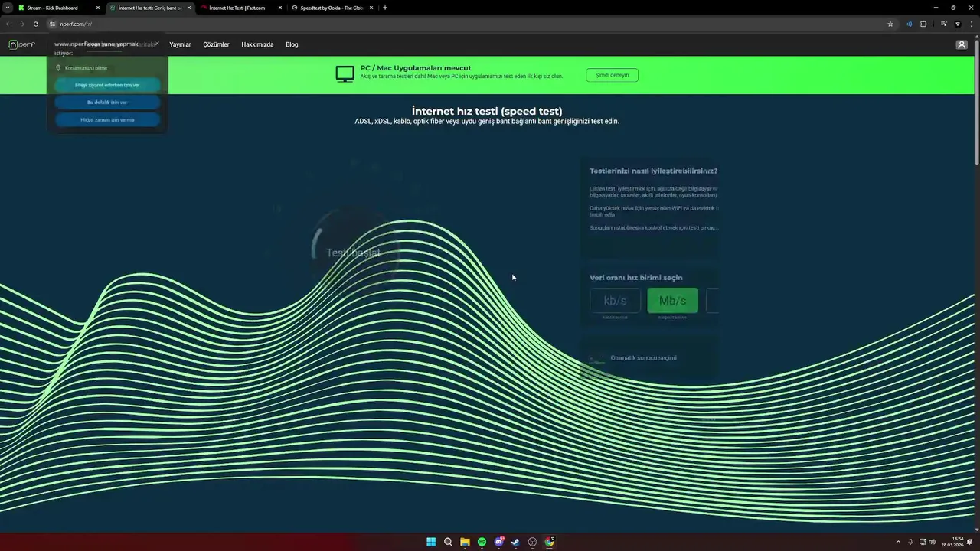Open the taskbar volume icon
This screenshot has width=980, height=551.
point(932,542)
